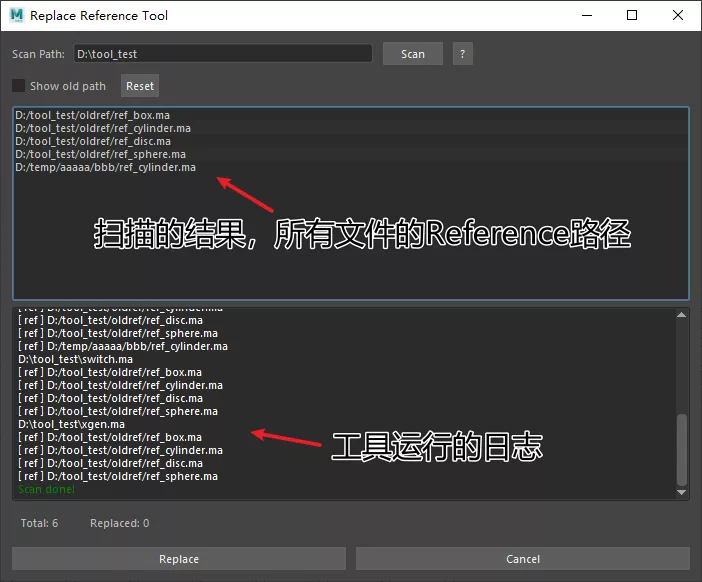Click the log scrollbar up arrow
The width and height of the screenshot is (702, 582).
(681, 315)
